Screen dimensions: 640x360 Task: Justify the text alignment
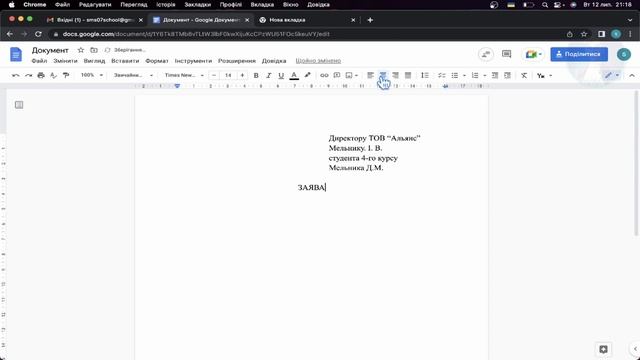pos(408,76)
